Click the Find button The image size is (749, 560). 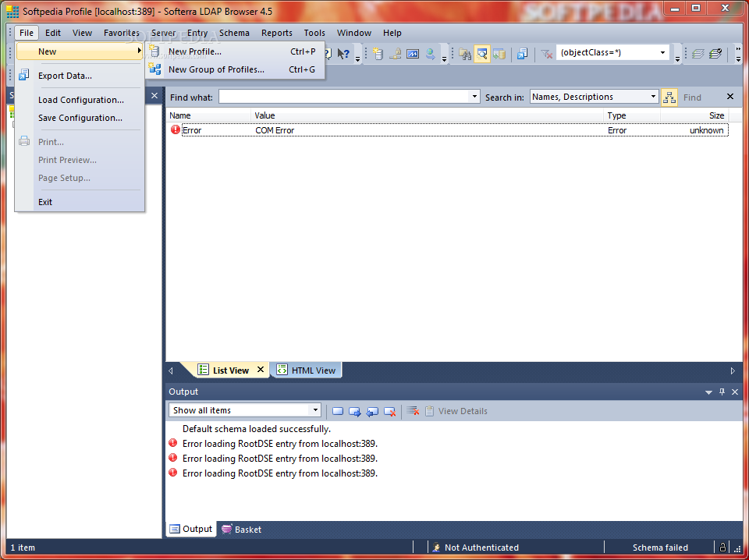[x=692, y=97]
